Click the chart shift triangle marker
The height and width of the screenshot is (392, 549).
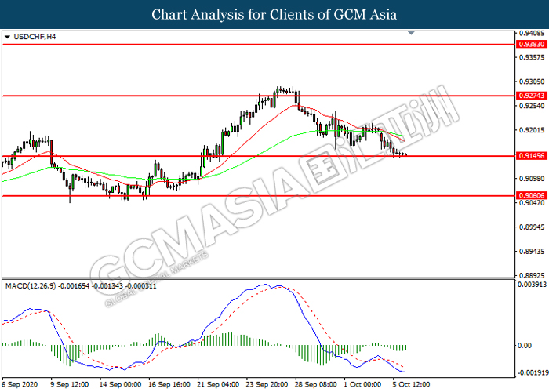(x=412, y=33)
